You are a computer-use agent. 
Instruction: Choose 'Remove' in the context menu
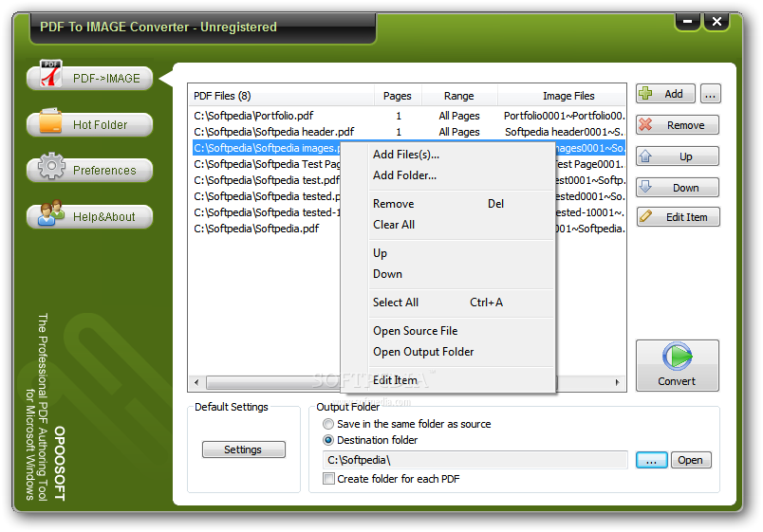coord(448,204)
